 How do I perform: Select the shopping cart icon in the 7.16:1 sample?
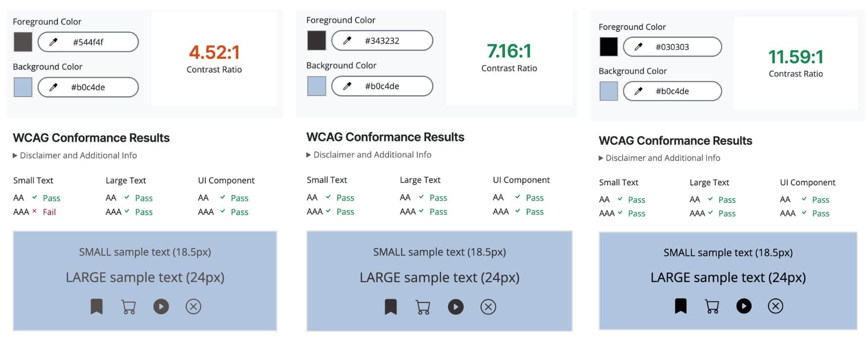point(423,307)
